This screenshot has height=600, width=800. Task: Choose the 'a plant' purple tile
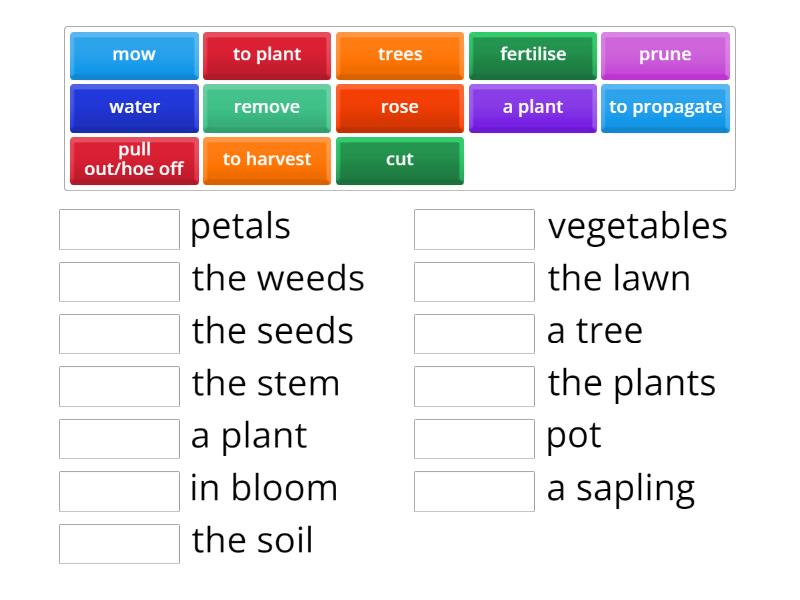click(x=532, y=107)
